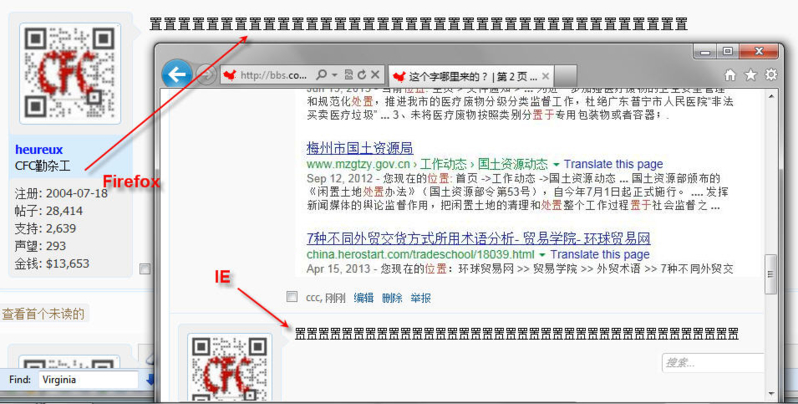
Task: Click IE's greyed-out forward arrow button
Action: tap(205, 75)
